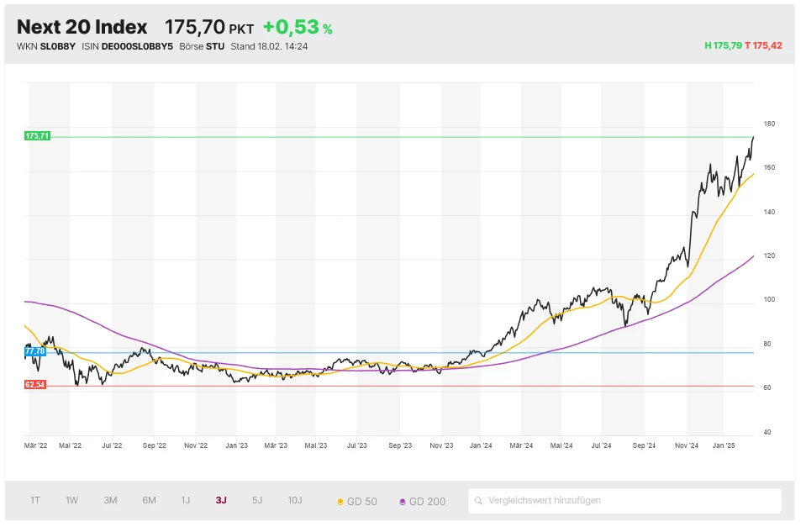Switch to the 1W timeframe
Viewport: 806px width, 532px height.
pos(71,500)
